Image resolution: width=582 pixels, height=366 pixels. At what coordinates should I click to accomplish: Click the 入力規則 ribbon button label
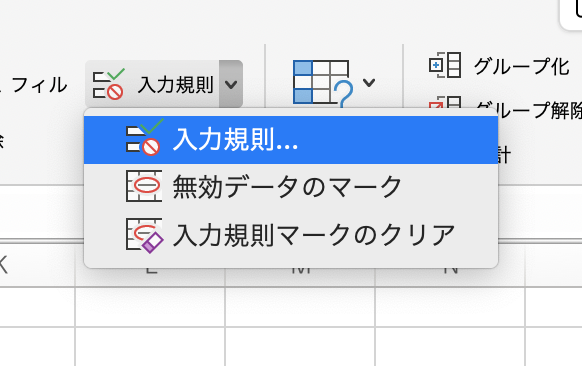click(175, 85)
